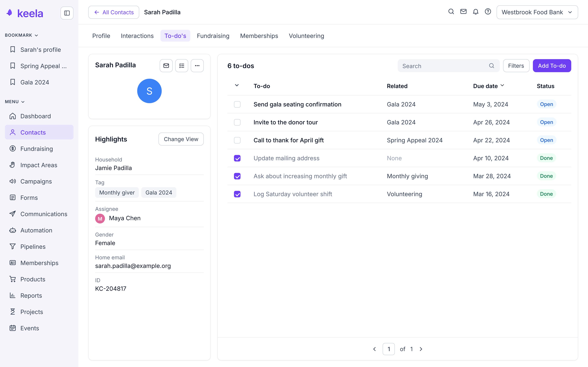
Task: Open the Westbrook Food Bank organization dropdown
Action: click(x=537, y=12)
